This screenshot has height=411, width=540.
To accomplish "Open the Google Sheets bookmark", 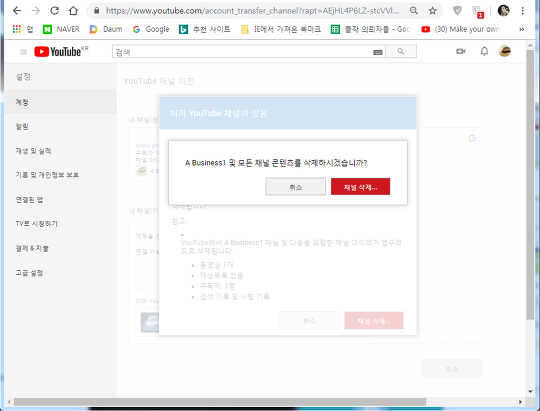I will click(371, 29).
